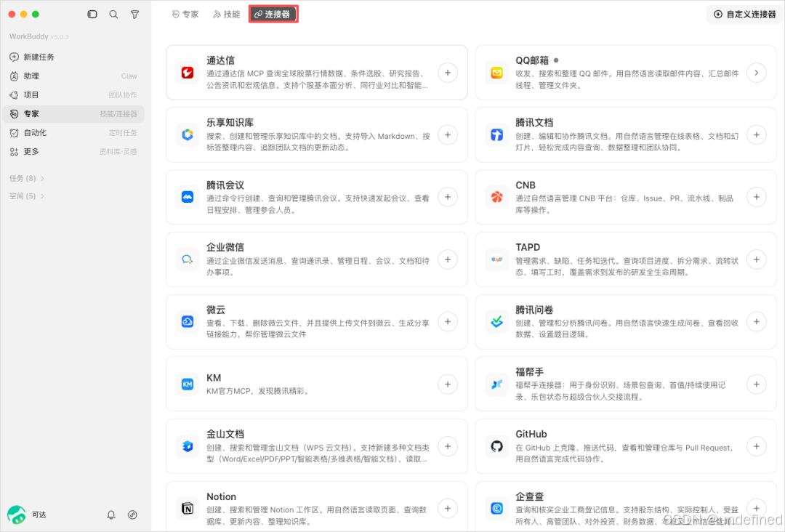Add the CNB connector
This screenshot has height=532, width=785.
pyautogui.click(x=757, y=197)
